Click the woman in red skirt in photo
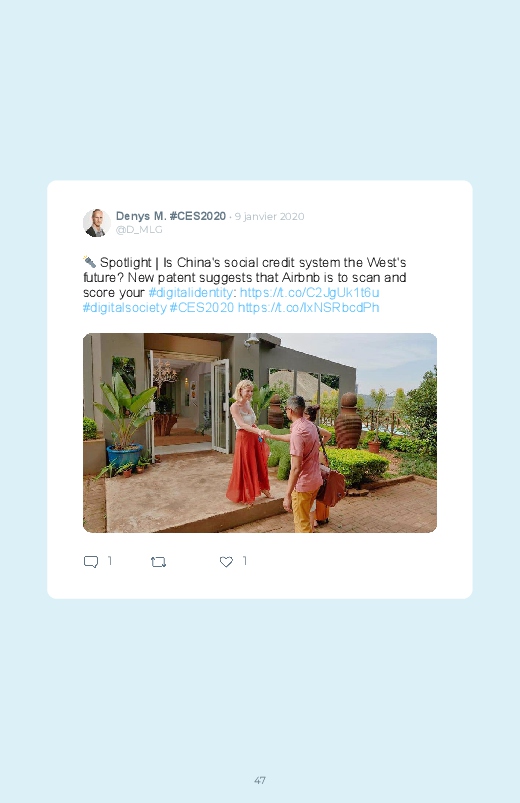Screen dimensions: 520x803 (247, 443)
